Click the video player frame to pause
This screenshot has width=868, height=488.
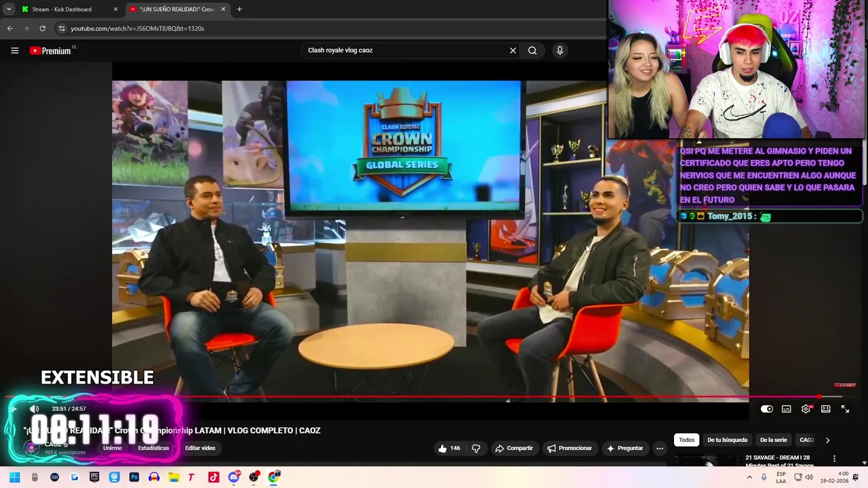coord(431,241)
